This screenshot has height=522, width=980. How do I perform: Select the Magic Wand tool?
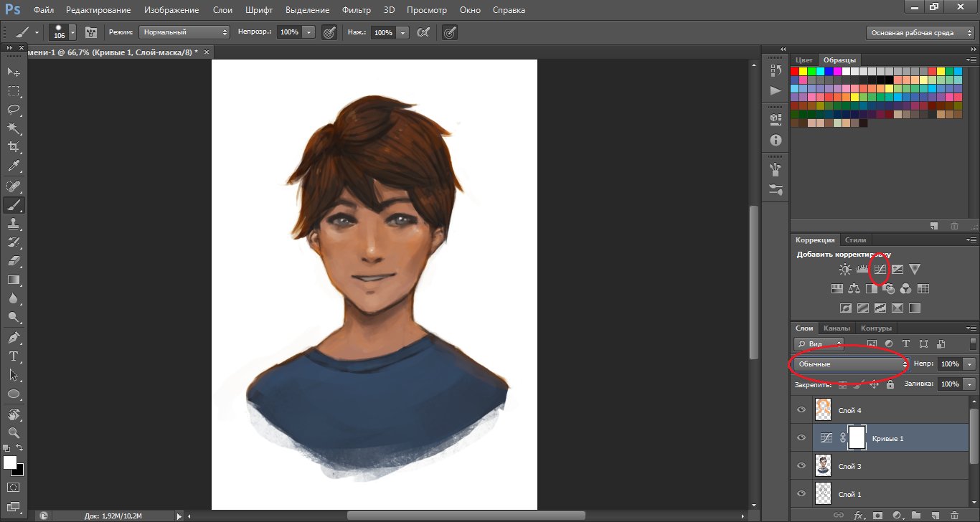[x=14, y=128]
